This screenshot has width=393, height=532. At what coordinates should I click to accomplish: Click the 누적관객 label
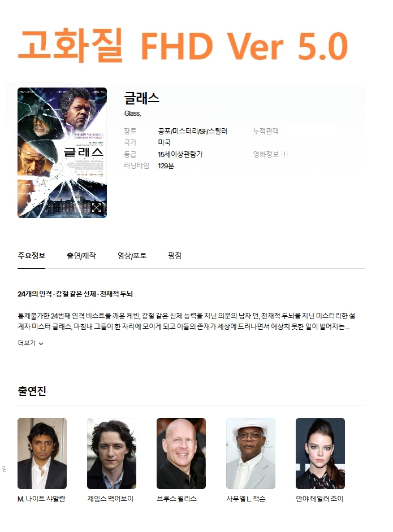266,131
